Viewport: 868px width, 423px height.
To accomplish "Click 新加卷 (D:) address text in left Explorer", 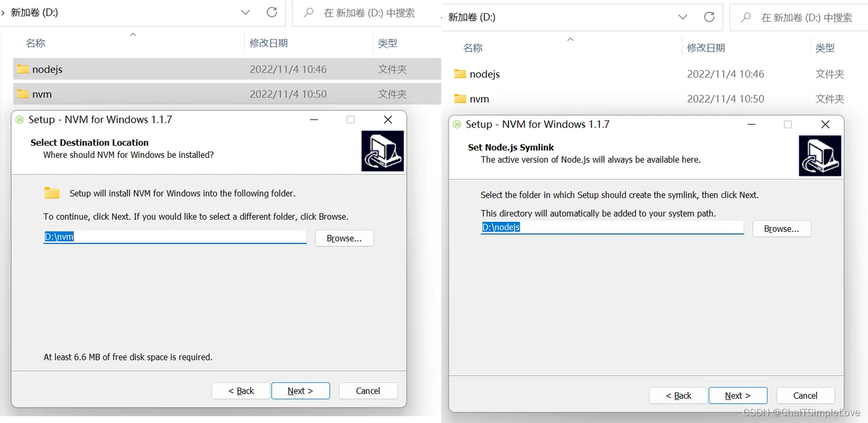I will pos(35,12).
